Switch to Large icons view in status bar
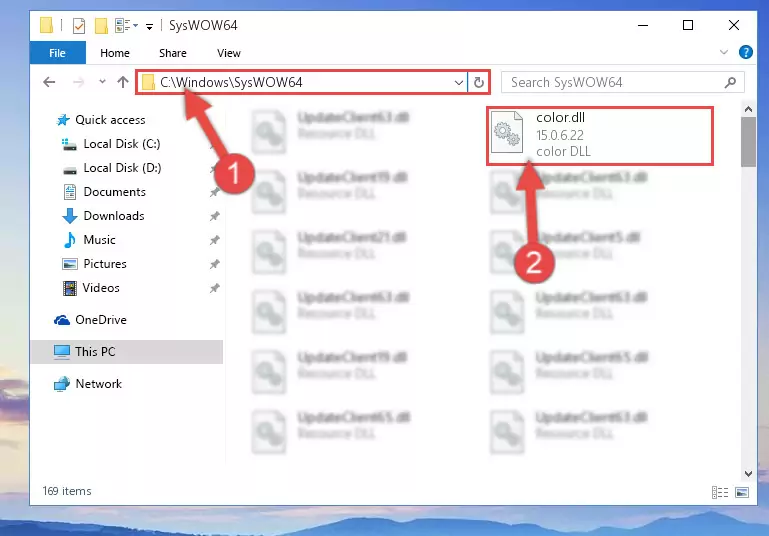The image size is (769, 536). pos(742,492)
